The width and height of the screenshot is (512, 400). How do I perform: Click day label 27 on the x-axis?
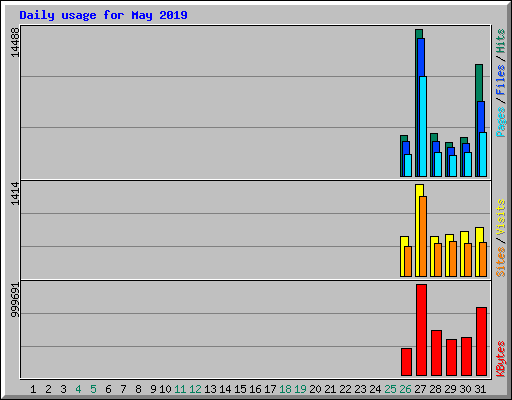pos(420,389)
